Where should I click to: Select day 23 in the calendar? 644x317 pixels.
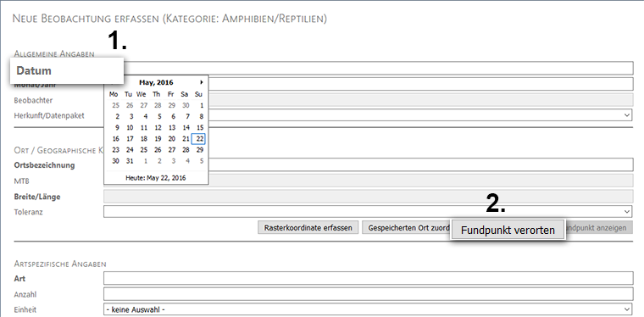click(x=116, y=150)
